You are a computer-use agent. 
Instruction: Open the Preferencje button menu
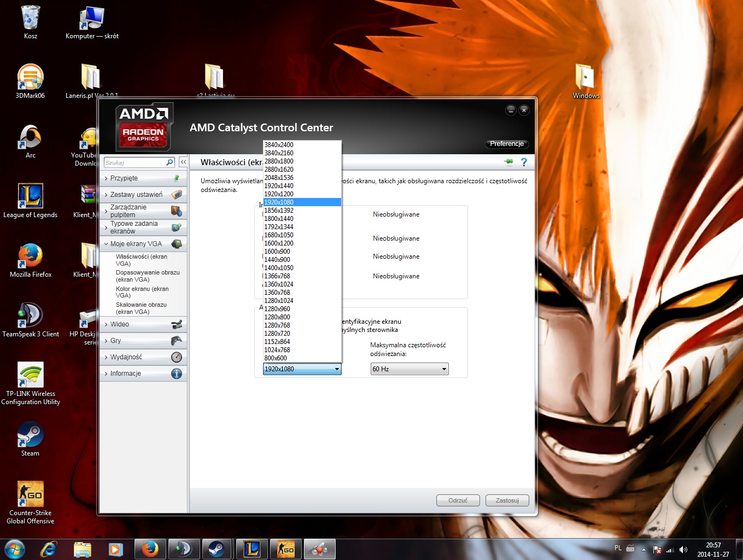[x=507, y=144]
